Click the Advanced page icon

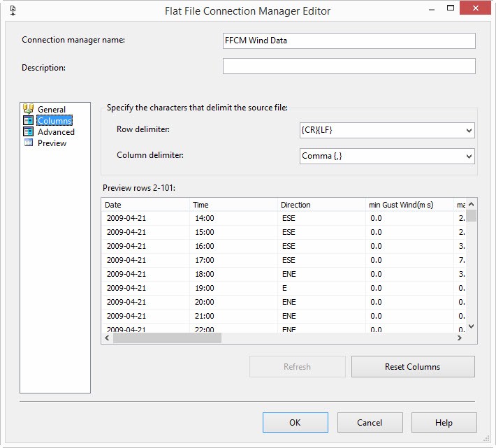click(29, 131)
